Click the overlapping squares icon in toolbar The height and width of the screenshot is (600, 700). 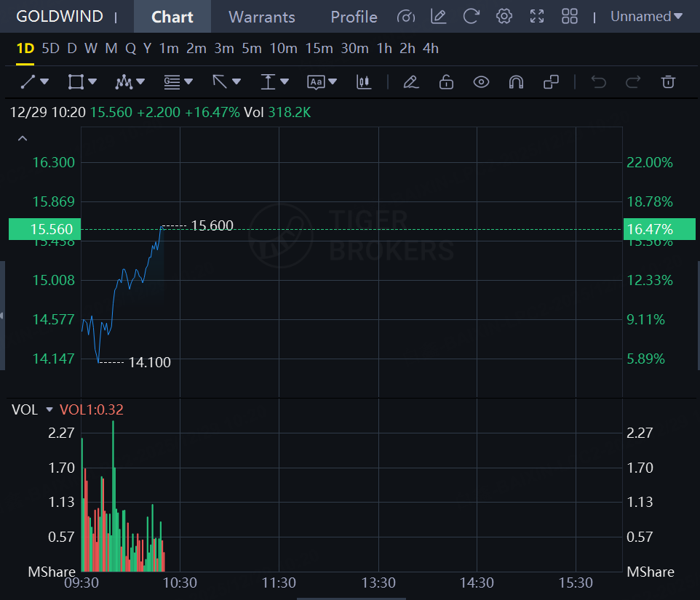(552, 82)
